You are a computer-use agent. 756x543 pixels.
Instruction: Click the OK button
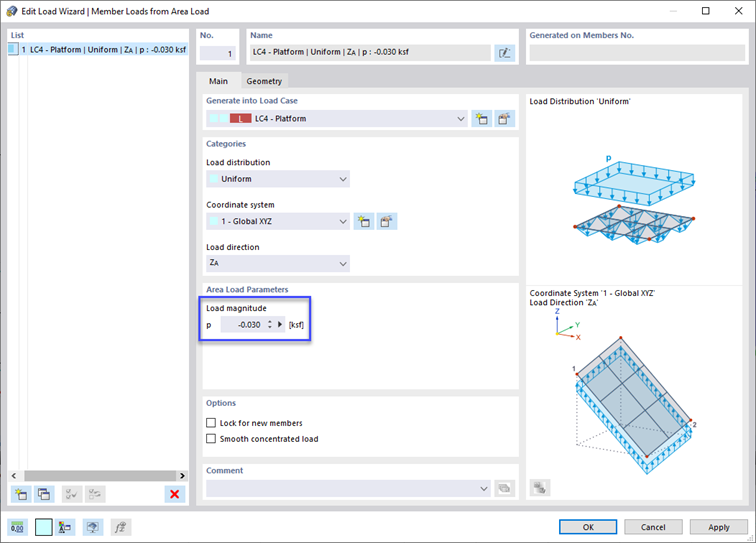588,527
